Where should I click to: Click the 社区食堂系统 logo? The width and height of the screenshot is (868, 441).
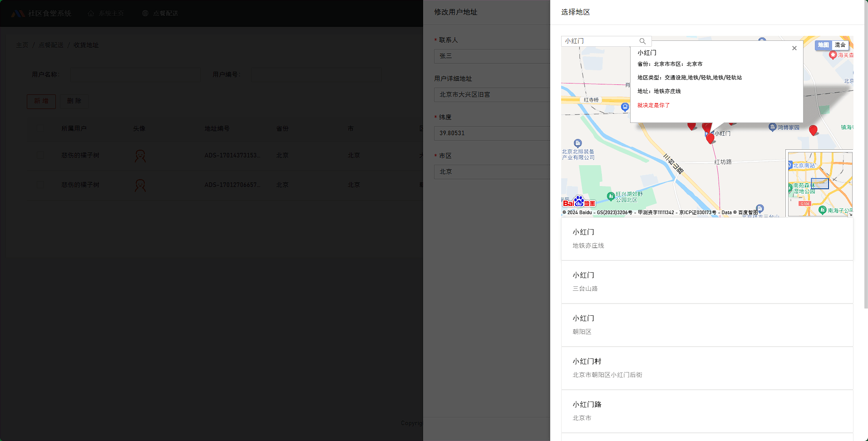[x=41, y=13]
